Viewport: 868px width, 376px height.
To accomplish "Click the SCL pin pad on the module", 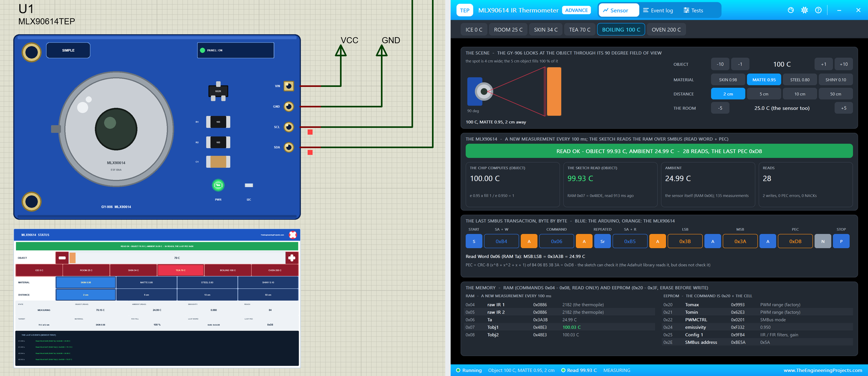I will (288, 127).
